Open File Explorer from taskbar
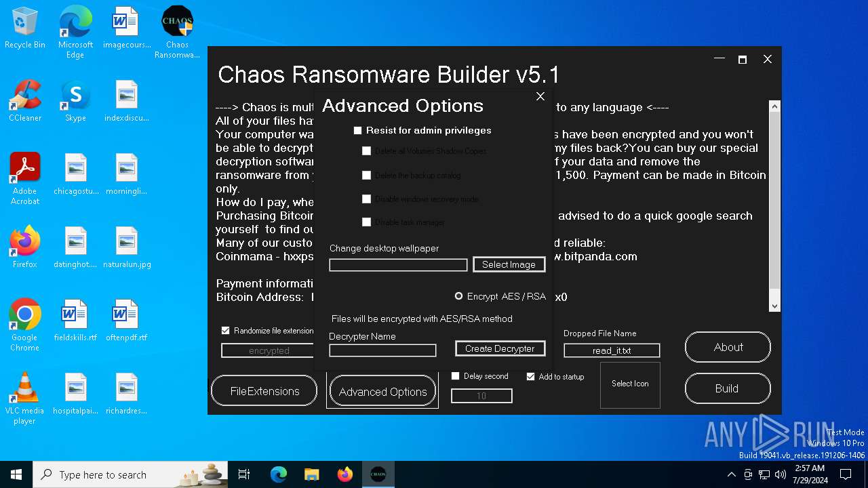This screenshot has height=488, width=868. click(x=312, y=474)
